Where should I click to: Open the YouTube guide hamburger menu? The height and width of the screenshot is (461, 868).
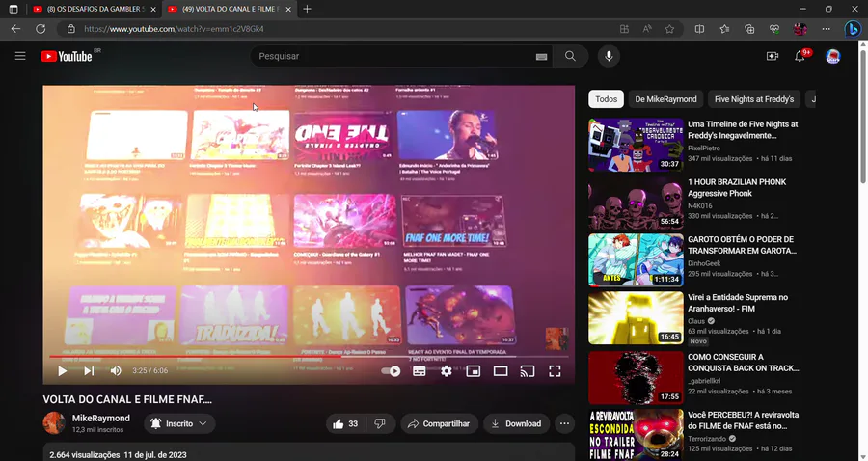(x=20, y=56)
